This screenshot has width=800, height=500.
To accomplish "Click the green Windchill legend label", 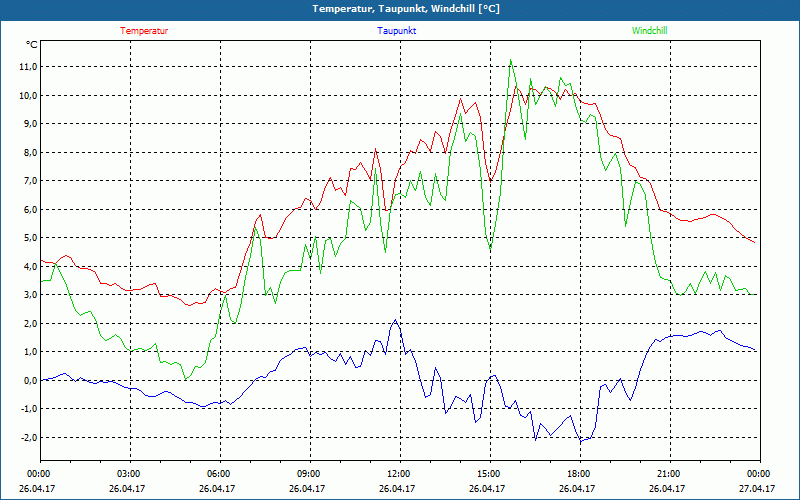I will (x=649, y=31).
